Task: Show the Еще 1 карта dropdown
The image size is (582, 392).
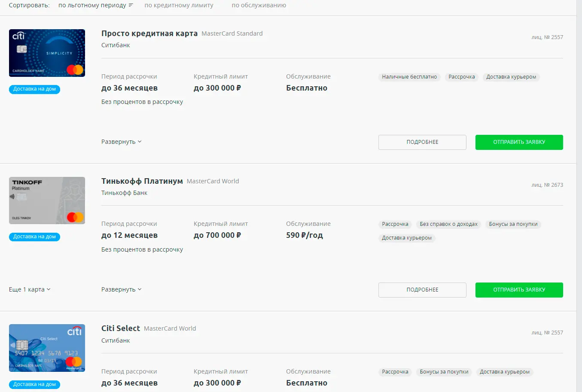Action: [30, 289]
